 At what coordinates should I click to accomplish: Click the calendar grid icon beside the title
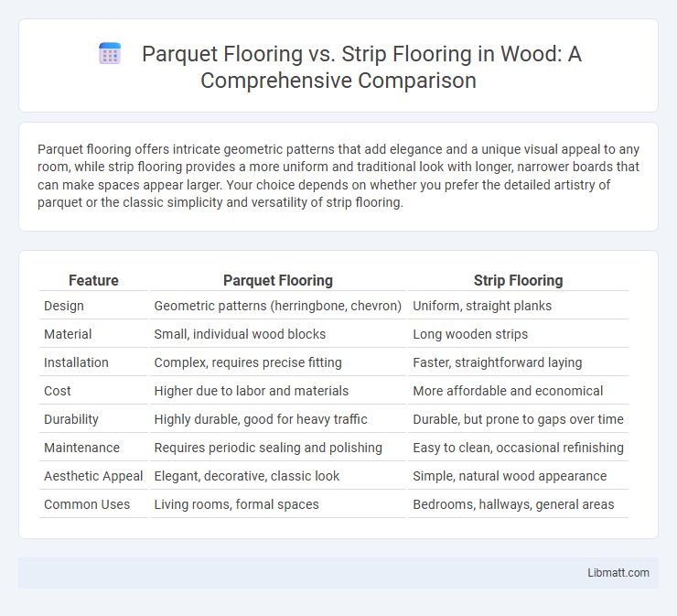(x=110, y=54)
